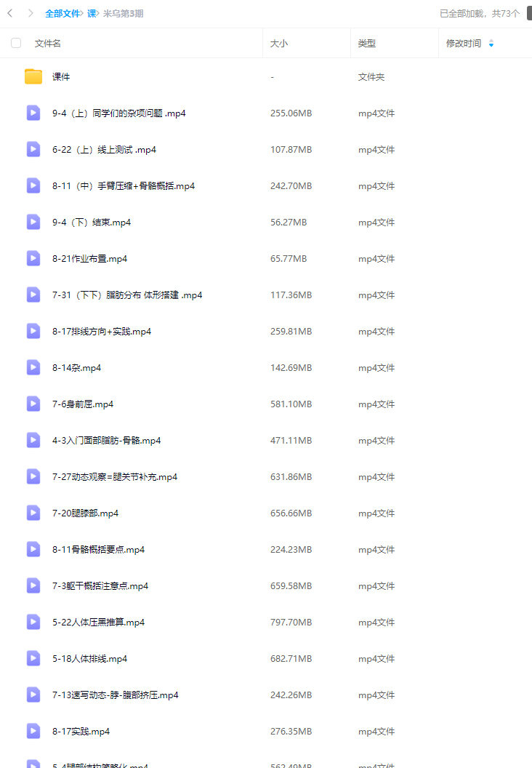Viewport: 532px width, 768px height.
Task: Select the 7-3躯干概括注意点.mp4 row
Action: click(266, 585)
